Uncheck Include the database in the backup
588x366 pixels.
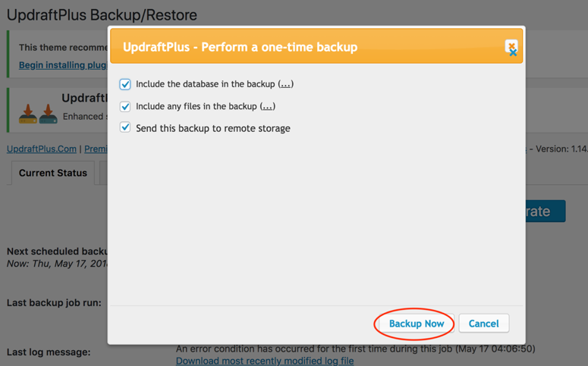125,84
